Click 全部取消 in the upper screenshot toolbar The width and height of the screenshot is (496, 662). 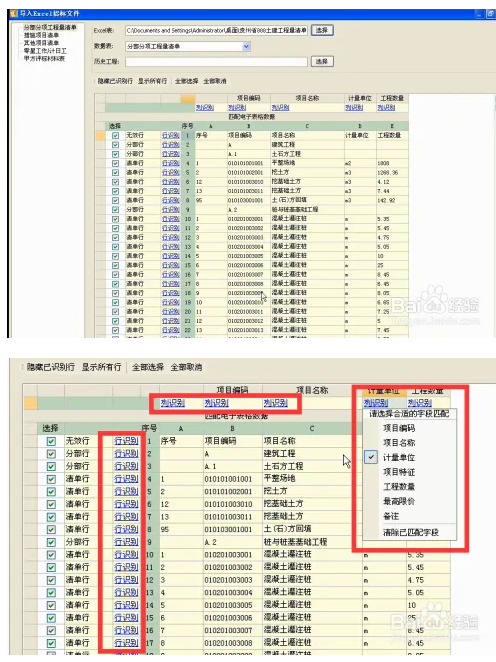pos(215,81)
